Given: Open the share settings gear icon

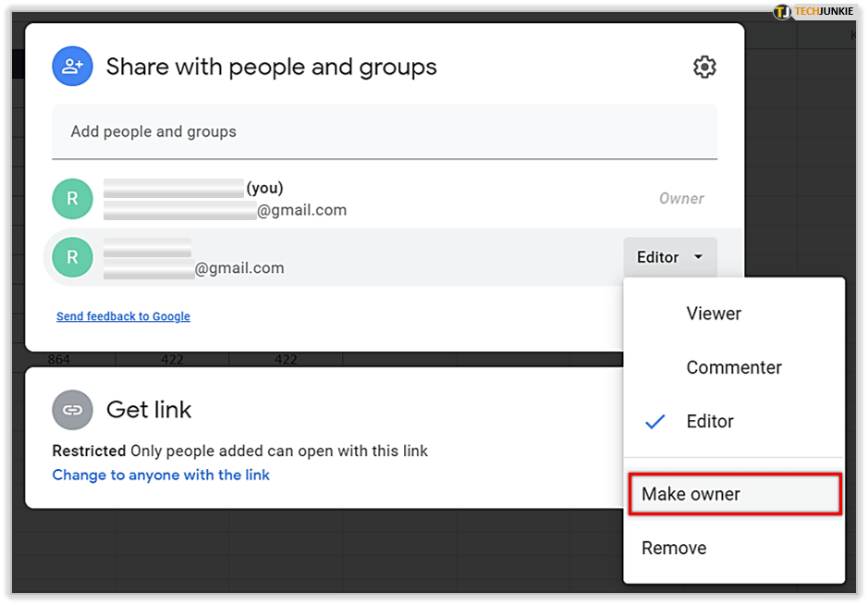Looking at the screenshot, I should pos(704,67).
